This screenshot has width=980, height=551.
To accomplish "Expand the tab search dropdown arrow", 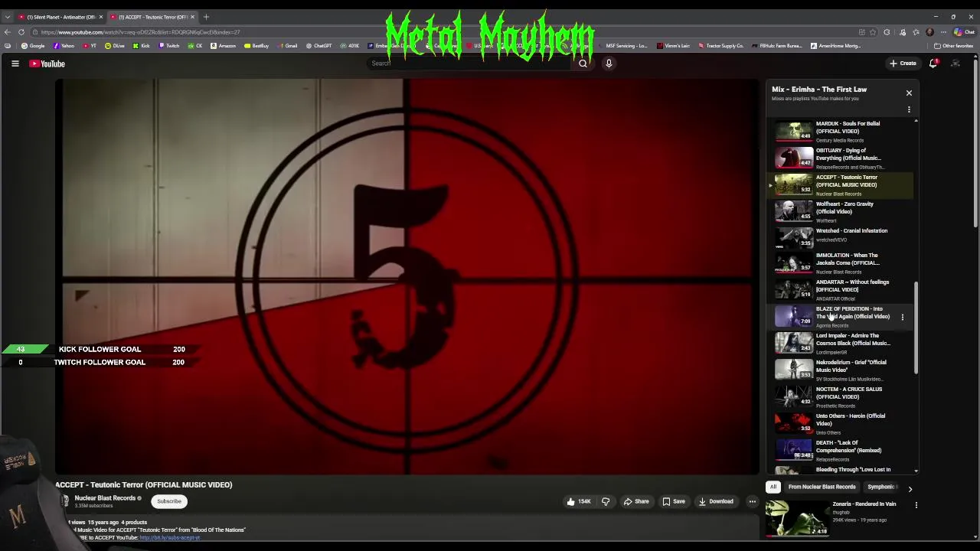I will tap(8, 17).
